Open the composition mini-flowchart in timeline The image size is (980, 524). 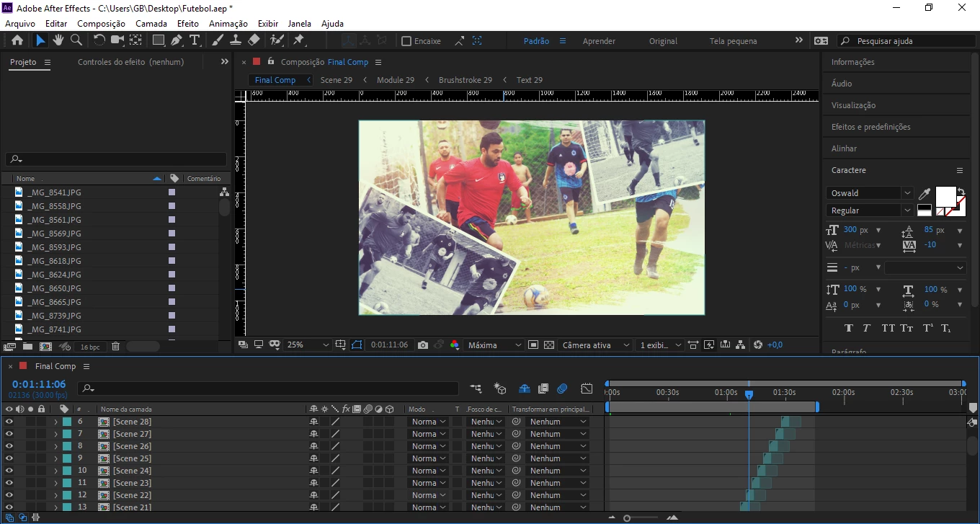click(x=476, y=388)
